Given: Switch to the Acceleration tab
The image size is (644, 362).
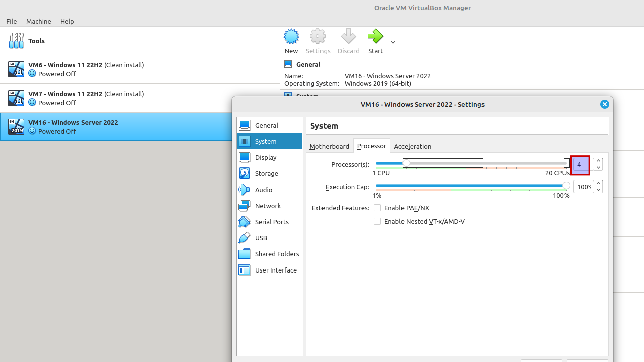Looking at the screenshot, I should point(413,146).
